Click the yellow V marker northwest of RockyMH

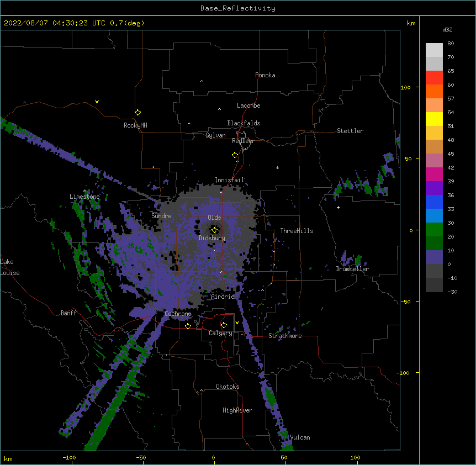pos(97,102)
